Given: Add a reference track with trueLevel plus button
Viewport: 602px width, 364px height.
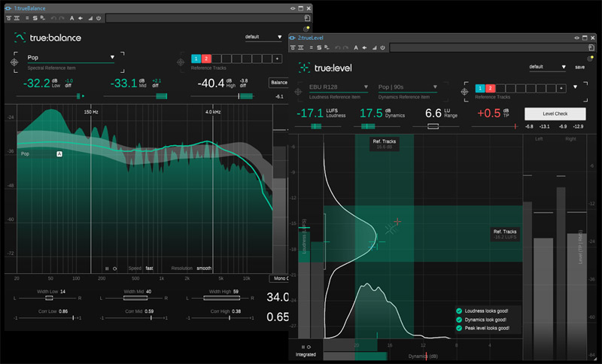Looking at the screenshot, I should 563,87.
